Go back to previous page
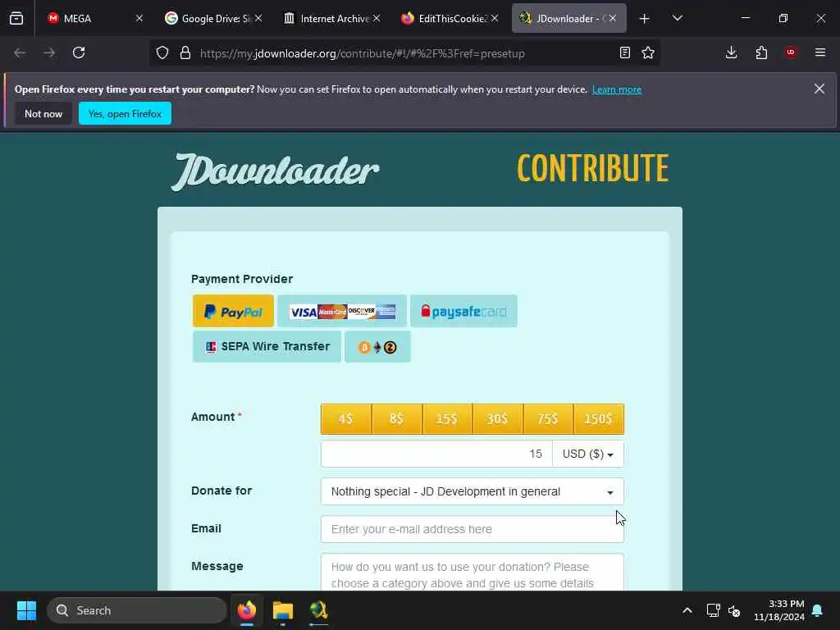Screen dimensions: 840x630 click(x=20, y=52)
